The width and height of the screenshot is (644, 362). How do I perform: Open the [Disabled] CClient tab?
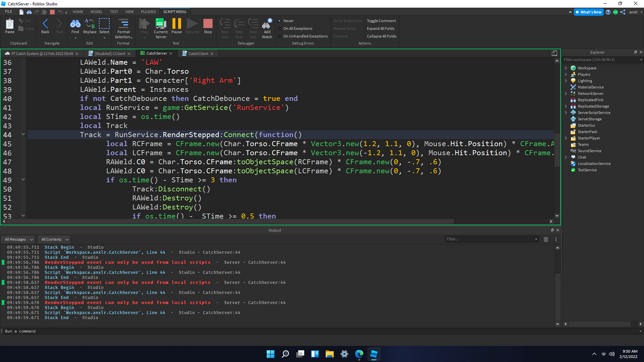click(110, 54)
